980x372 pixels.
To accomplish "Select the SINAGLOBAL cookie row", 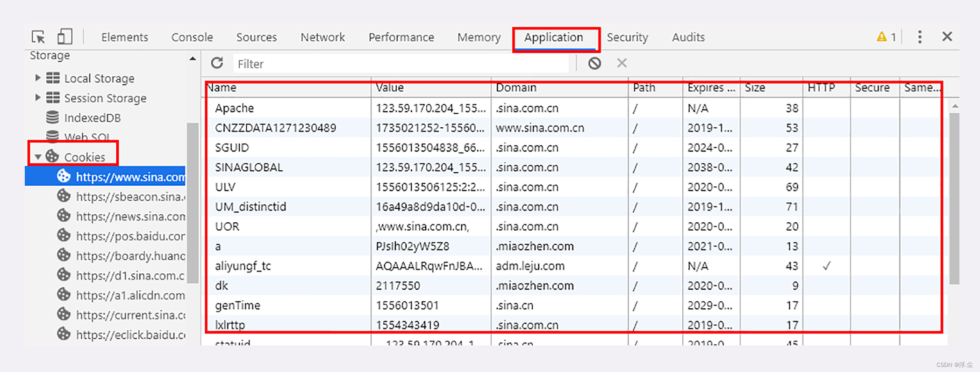I will pos(574,167).
